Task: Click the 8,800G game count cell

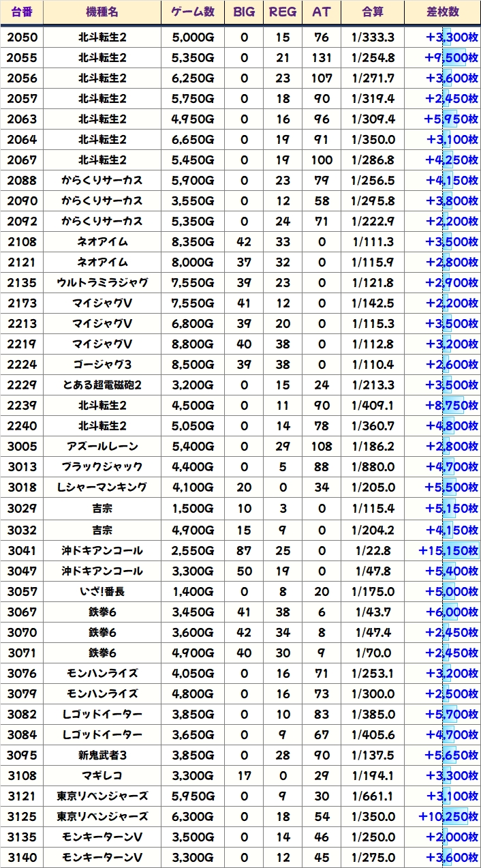Action: tap(193, 344)
